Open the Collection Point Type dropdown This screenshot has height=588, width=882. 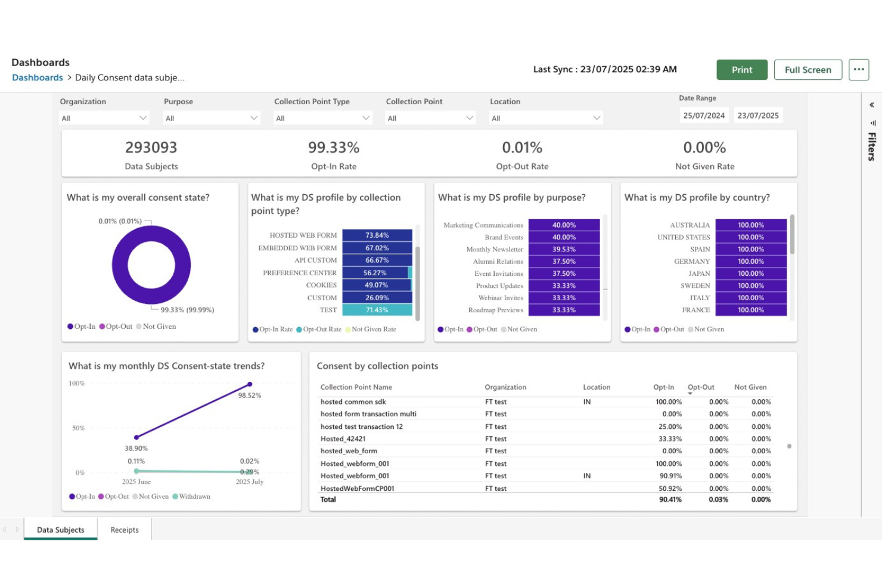[323, 118]
